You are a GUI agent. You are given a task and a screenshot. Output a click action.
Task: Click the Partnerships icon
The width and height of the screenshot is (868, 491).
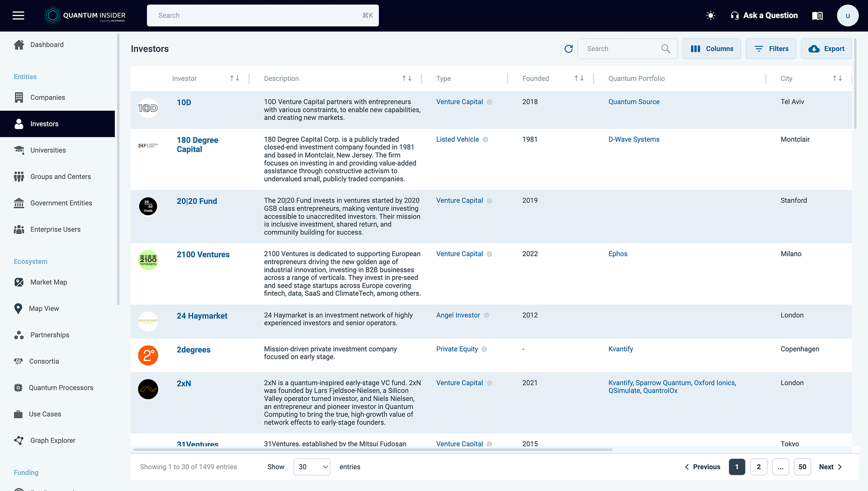pos(19,335)
